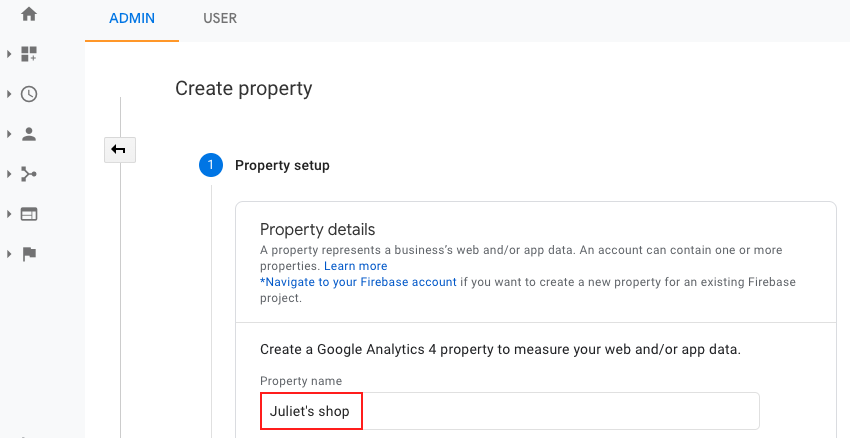Expand the Customization section arrow
850x438 pixels.
[x=9, y=54]
